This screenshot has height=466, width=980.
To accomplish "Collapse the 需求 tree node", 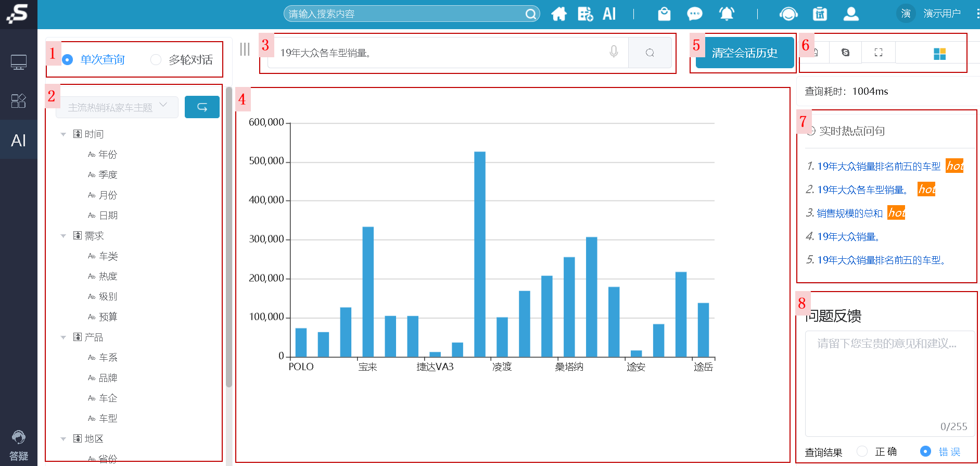I will [x=63, y=236].
